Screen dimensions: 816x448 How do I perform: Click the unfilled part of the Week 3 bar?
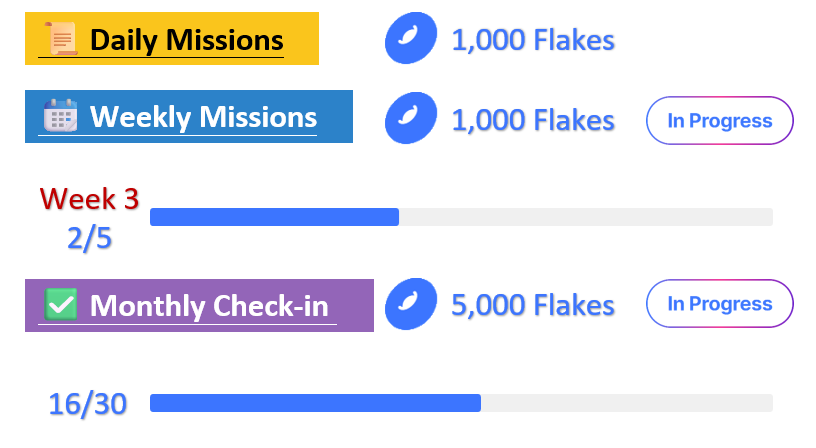(585, 217)
